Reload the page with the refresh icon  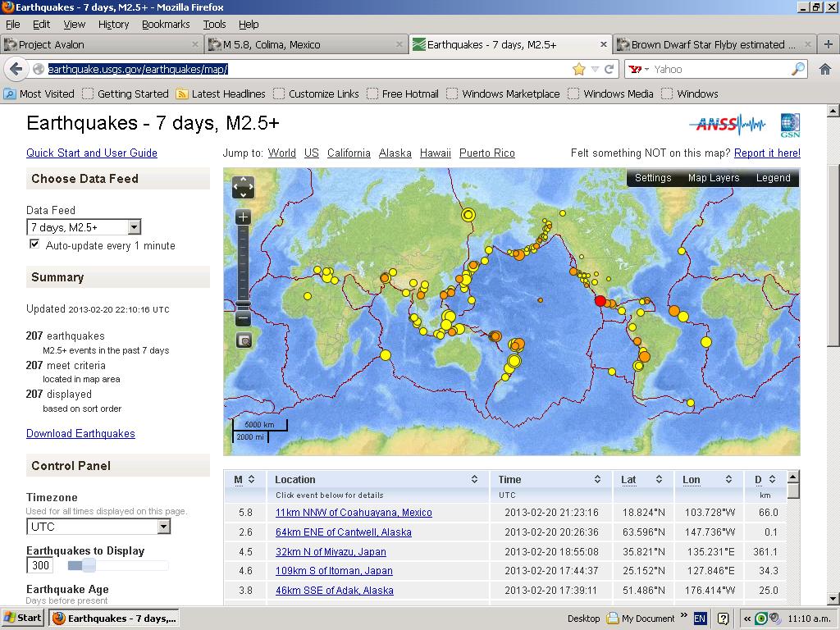[609, 70]
